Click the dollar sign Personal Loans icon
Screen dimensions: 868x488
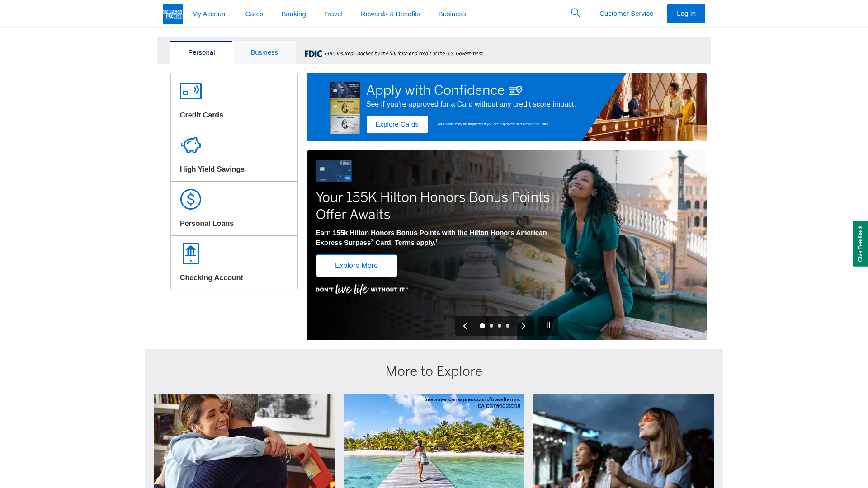click(190, 199)
